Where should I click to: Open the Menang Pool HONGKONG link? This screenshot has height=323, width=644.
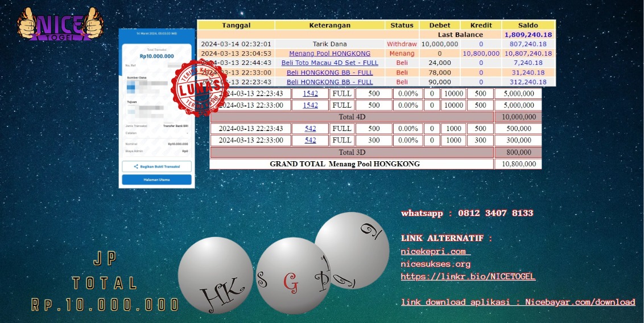[x=329, y=54]
